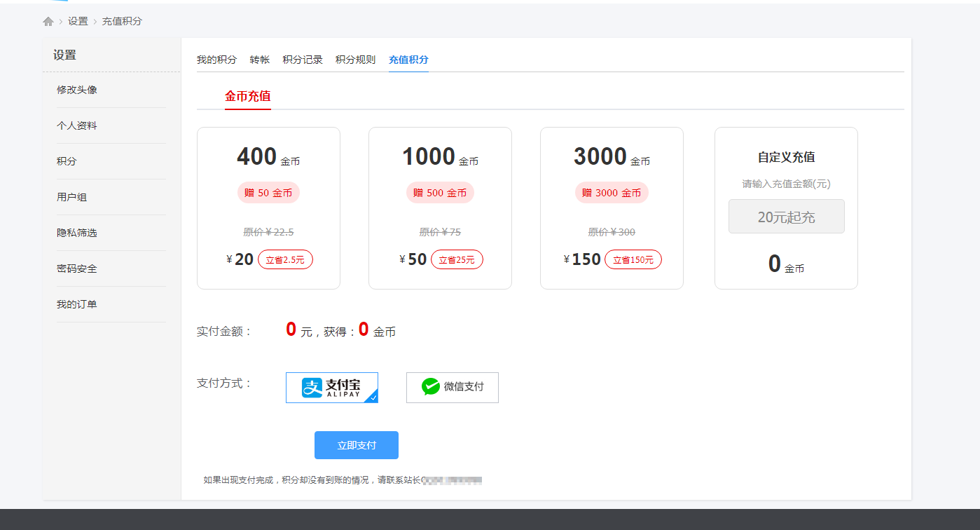Select the 金币充值 sub-tab
Screen dimensions: 980x530
pos(247,97)
